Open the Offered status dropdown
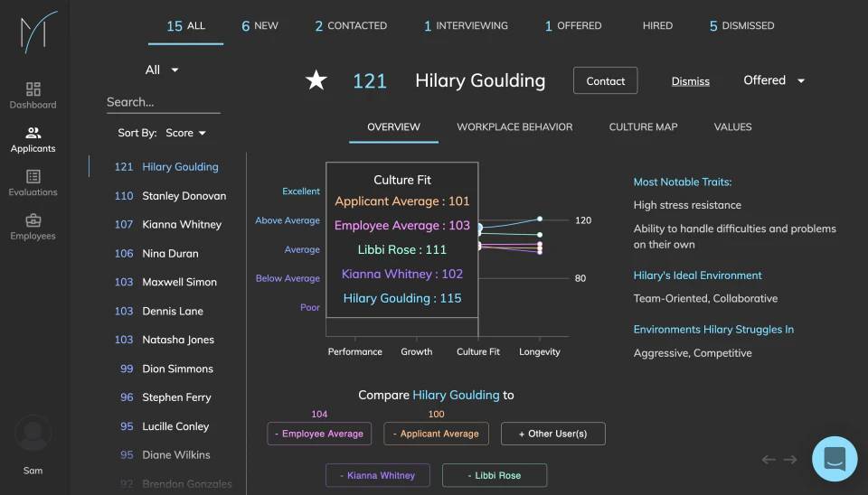Image resolution: width=868 pixels, height=495 pixels. [x=774, y=80]
